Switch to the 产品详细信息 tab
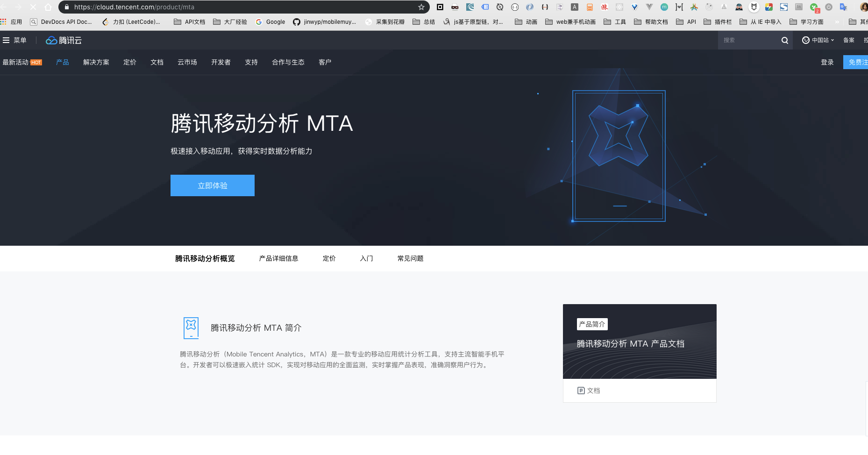This screenshot has width=868, height=455. tap(279, 258)
